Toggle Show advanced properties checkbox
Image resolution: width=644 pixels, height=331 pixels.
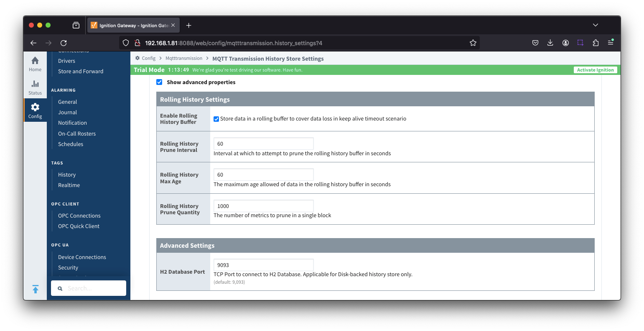(x=159, y=82)
